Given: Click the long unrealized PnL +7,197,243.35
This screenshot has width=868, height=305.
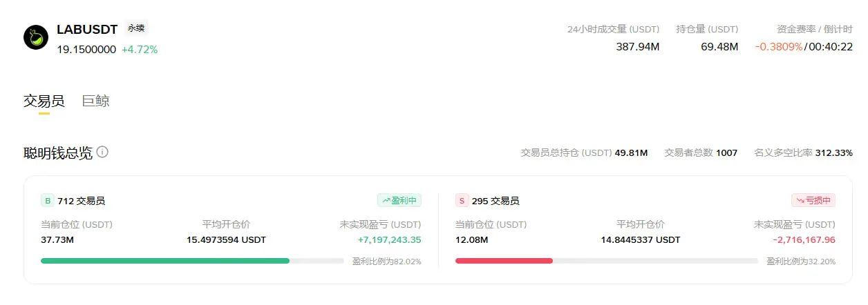Looking at the screenshot, I should 389,239.
